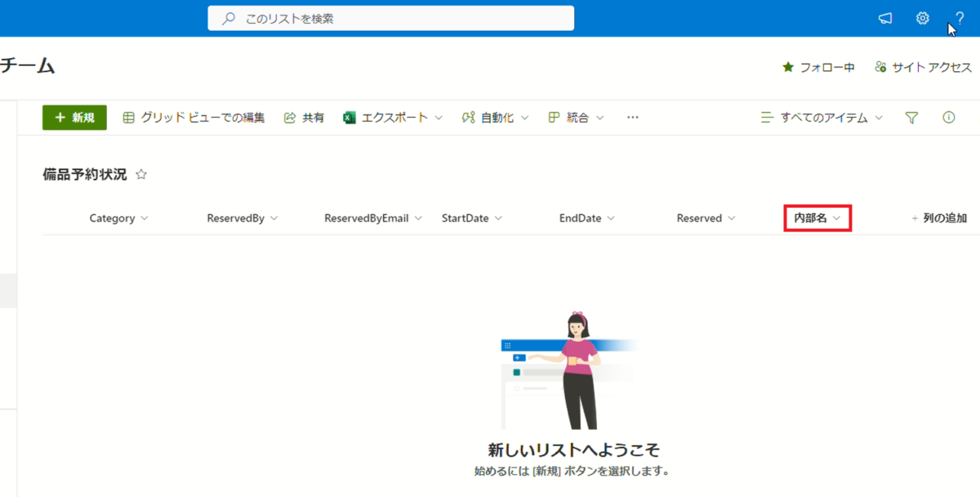Open the information details pane icon
Screen dimensions: 980x497
949,118
